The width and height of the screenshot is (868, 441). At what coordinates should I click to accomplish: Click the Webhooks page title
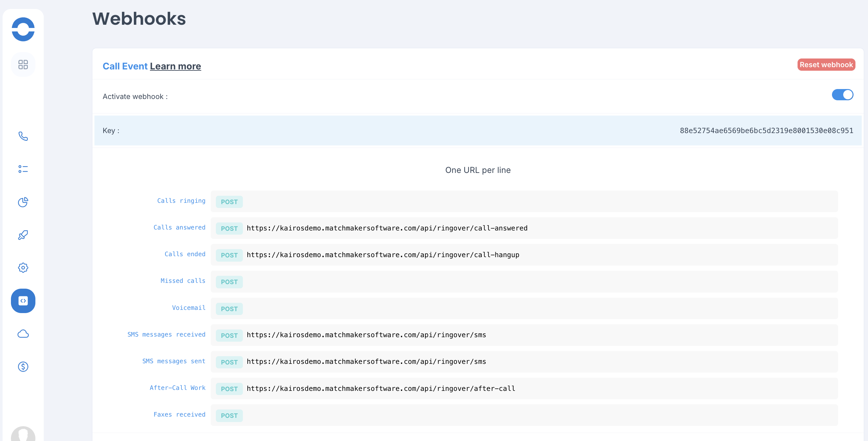click(139, 19)
